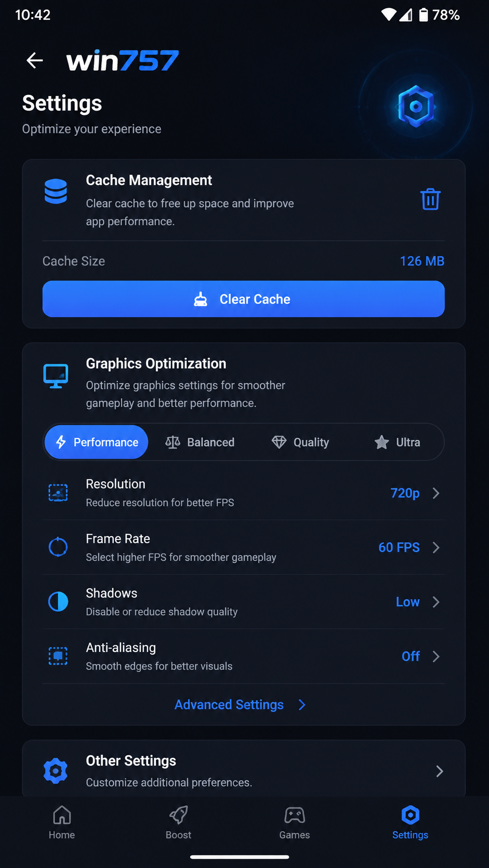The width and height of the screenshot is (489, 868).
Task: Tap the Graphics Optimization monitor icon
Action: pyautogui.click(x=56, y=376)
